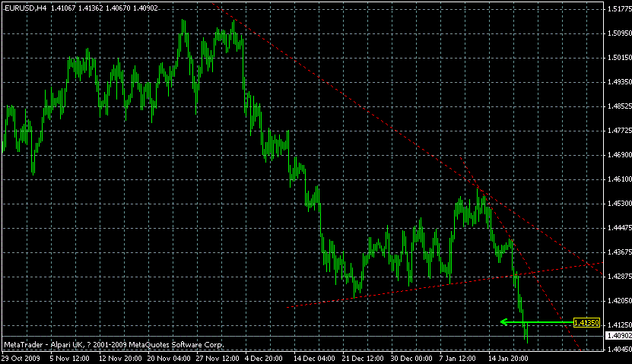Select the header close value 1.40902

click(x=145, y=8)
